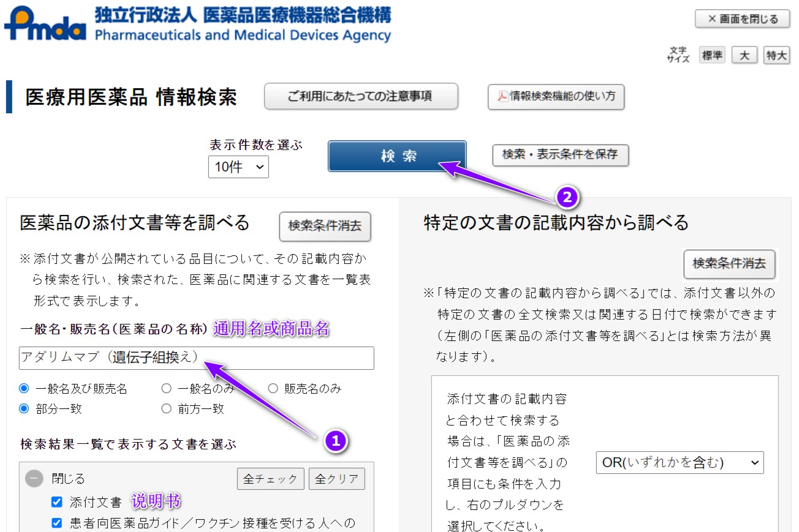This screenshot has height=532, width=799.
Task: Open the OR(いずれかを含む) condition dropdown
Action: pyautogui.click(x=680, y=463)
